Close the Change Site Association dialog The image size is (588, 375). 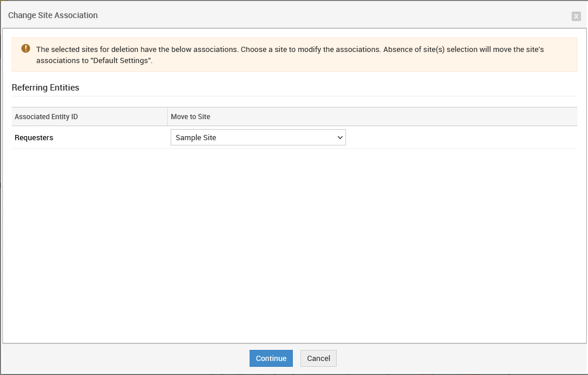576,16
